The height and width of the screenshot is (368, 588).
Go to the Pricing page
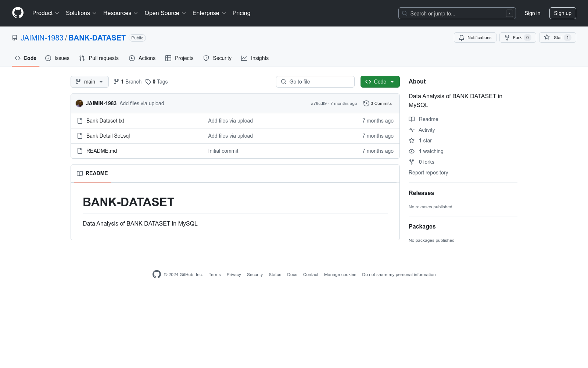pos(241,13)
